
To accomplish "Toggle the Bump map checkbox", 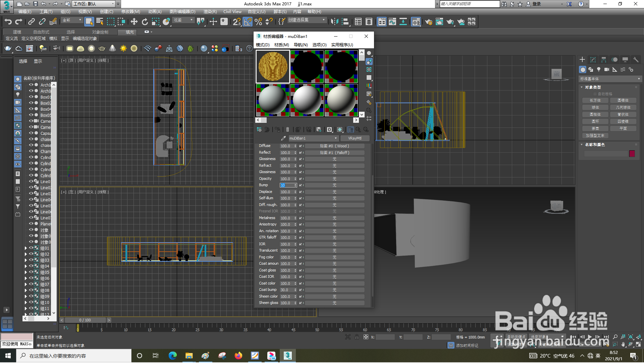I will click(301, 185).
